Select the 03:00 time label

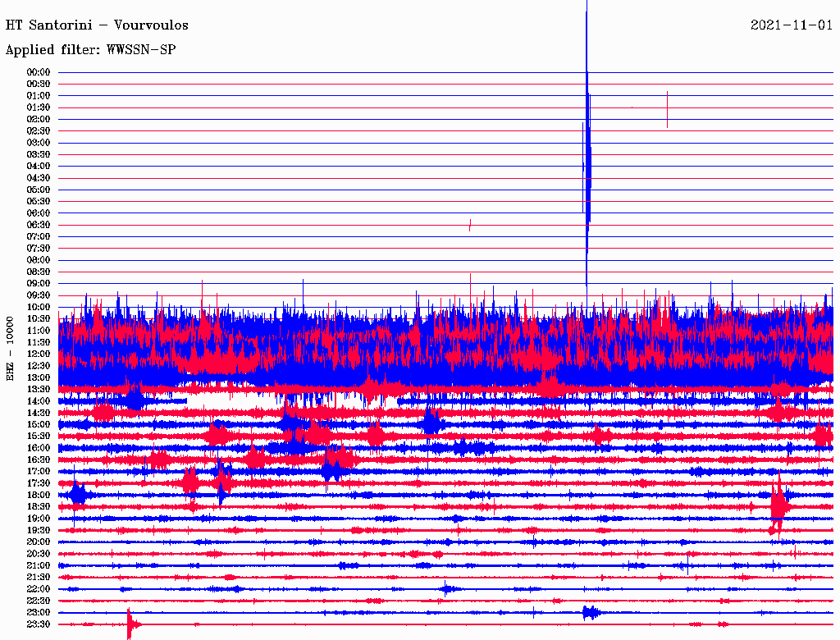tap(39, 143)
